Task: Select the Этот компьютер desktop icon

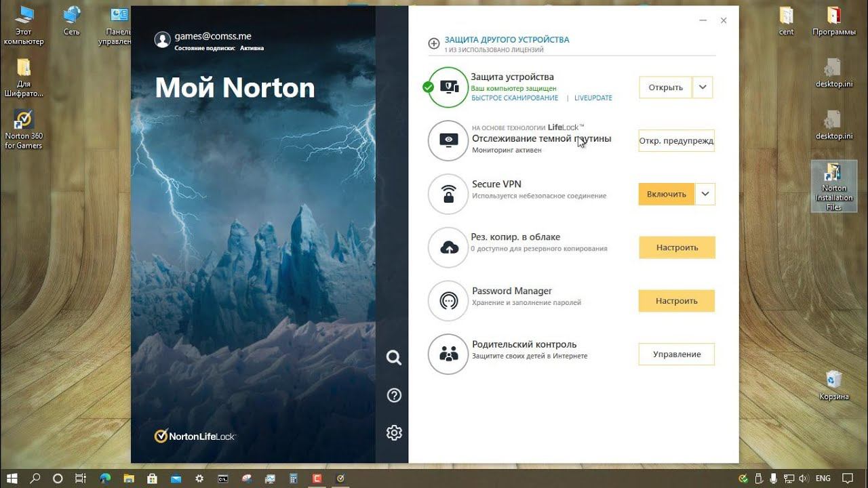Action: tap(24, 26)
